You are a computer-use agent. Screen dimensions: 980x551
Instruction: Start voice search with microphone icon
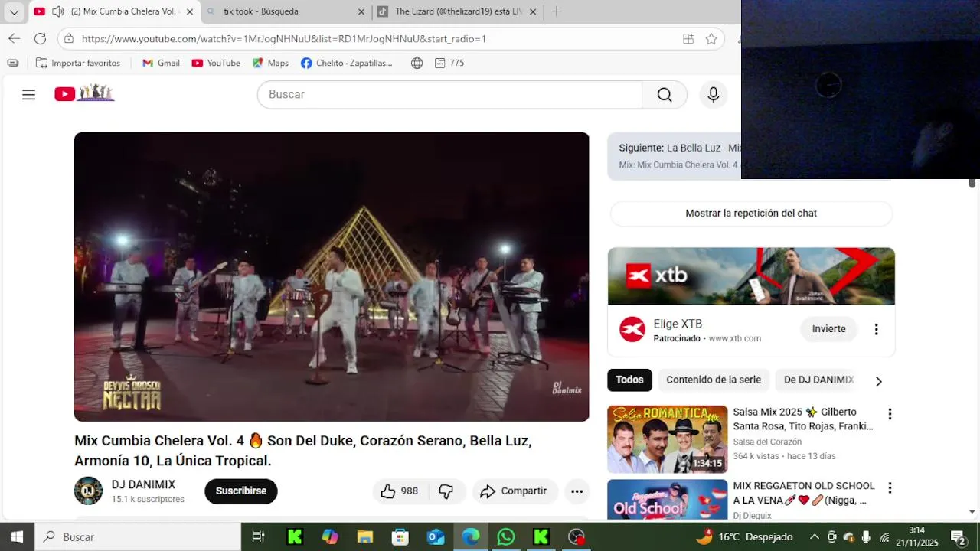713,94
